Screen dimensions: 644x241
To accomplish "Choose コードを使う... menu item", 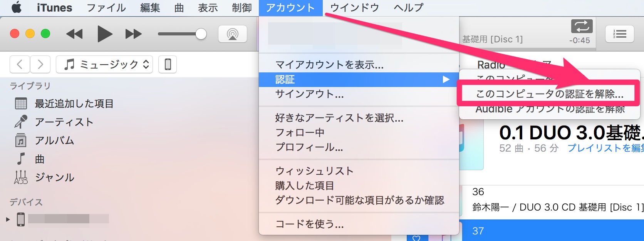I will 359,224.
